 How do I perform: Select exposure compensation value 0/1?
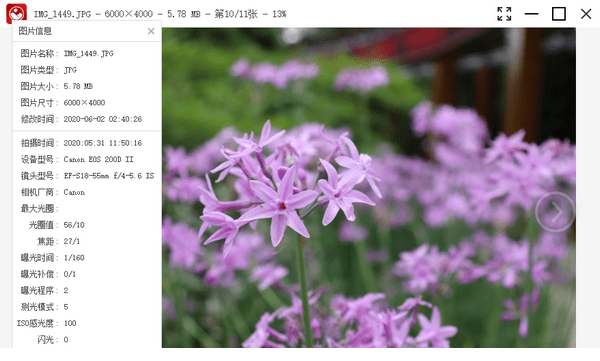(x=70, y=274)
